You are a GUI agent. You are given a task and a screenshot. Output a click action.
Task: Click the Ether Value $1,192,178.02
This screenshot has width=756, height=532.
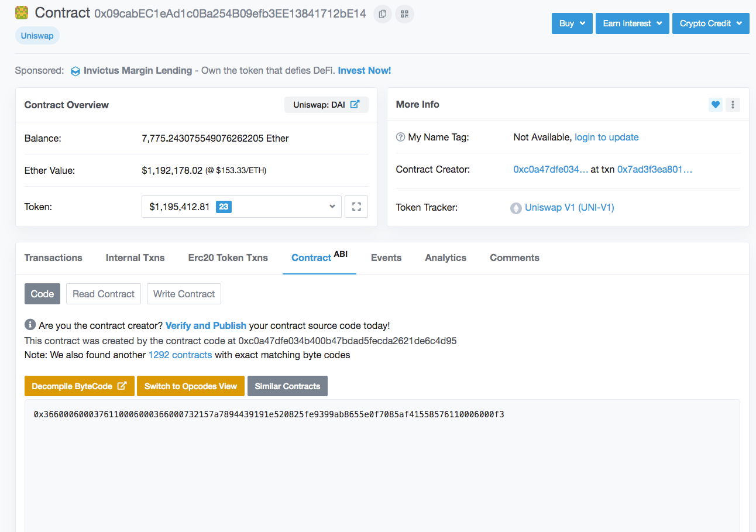click(172, 170)
